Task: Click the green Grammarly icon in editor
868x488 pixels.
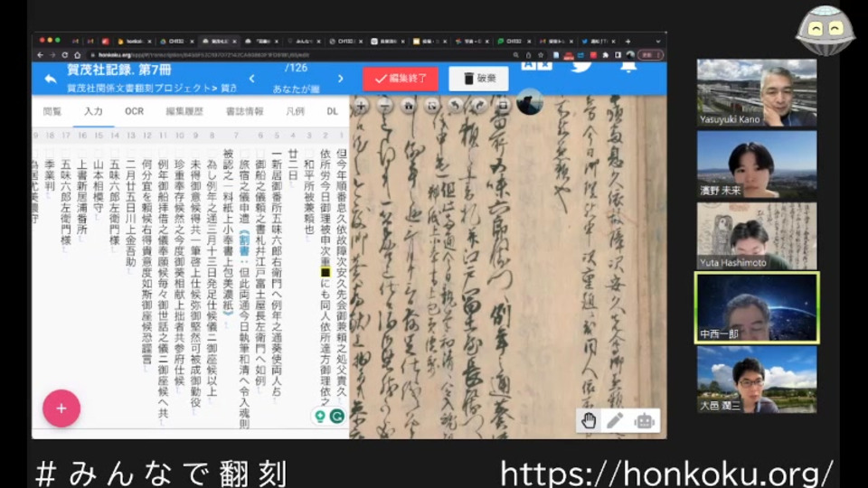Action: coord(337,416)
